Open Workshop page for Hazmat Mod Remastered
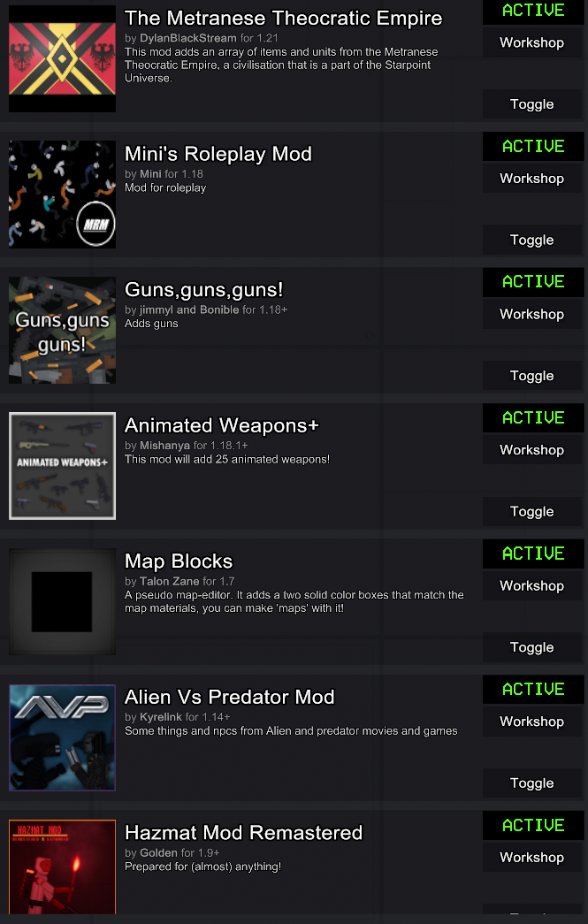This screenshot has height=924, width=588. (x=532, y=857)
